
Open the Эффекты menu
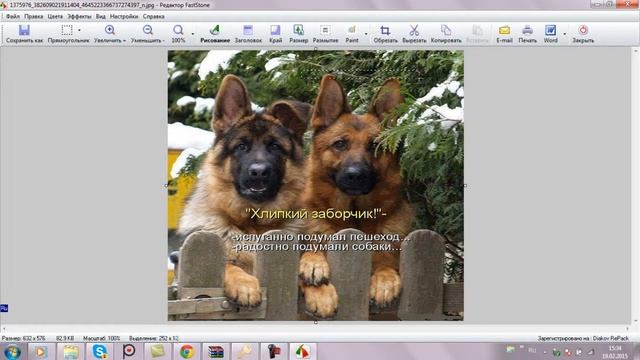(79, 17)
